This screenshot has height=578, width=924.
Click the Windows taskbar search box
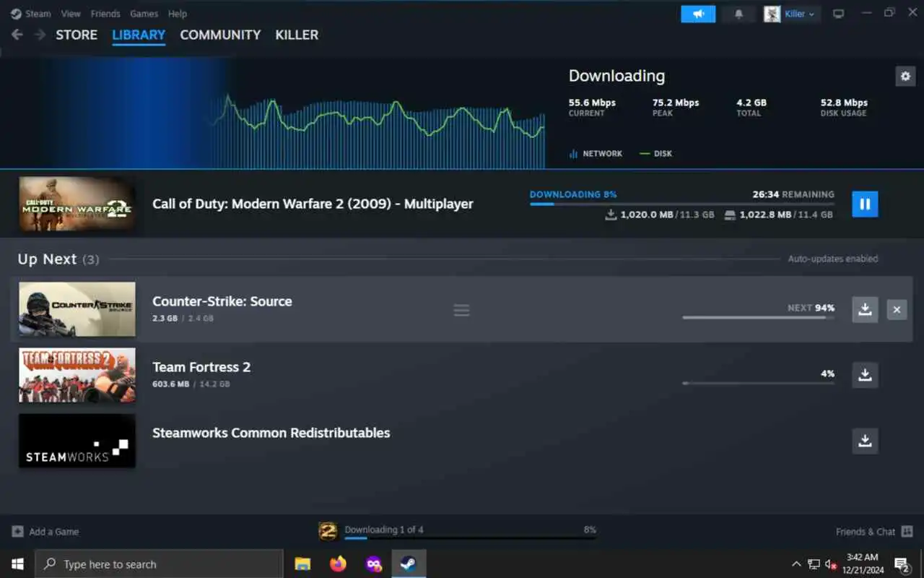(159, 564)
